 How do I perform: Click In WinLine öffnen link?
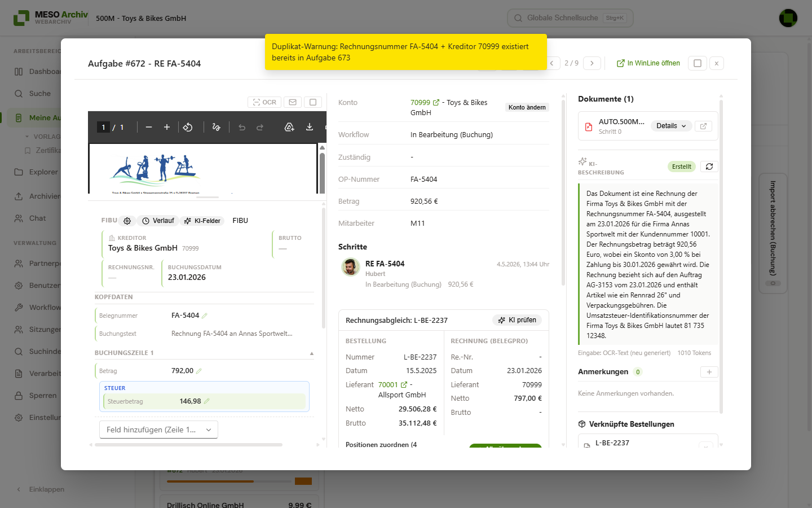point(648,63)
